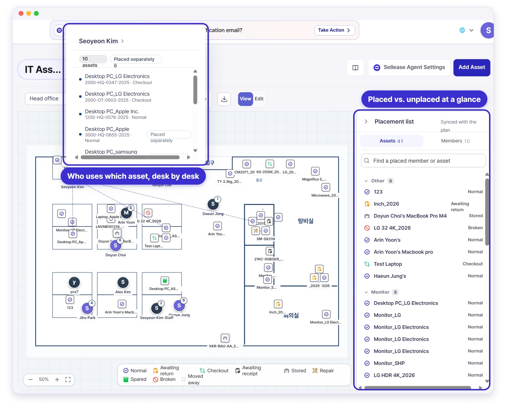
Task: Select the Jiho Park avatar on the plan
Action: (87, 308)
